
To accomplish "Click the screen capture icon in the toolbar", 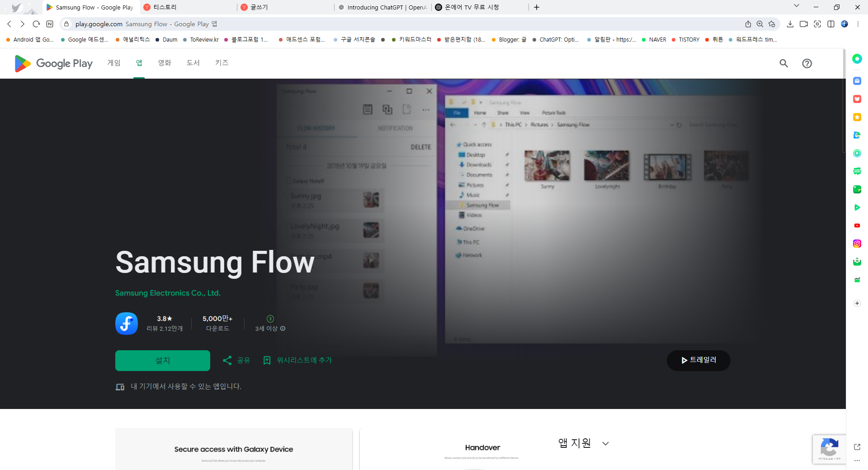I will [817, 24].
